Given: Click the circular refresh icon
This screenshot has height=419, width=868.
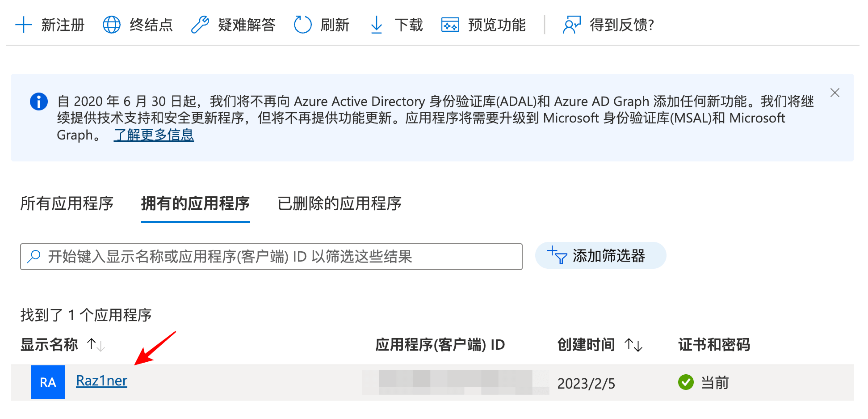Looking at the screenshot, I should coord(302,25).
